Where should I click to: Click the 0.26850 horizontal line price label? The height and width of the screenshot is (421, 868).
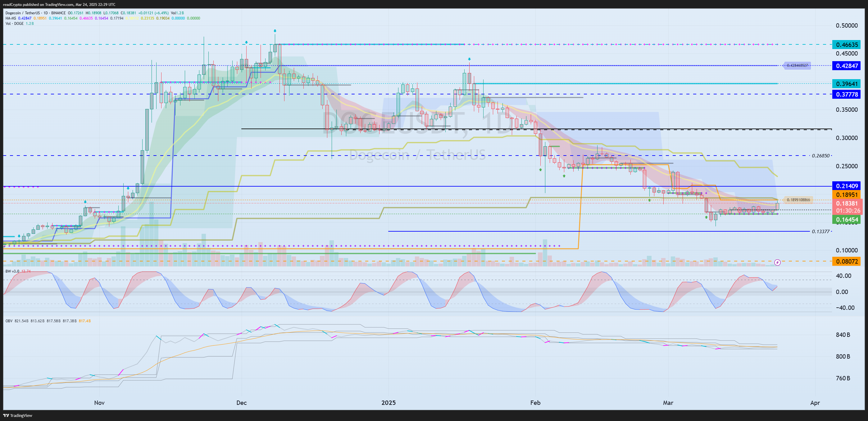point(821,156)
